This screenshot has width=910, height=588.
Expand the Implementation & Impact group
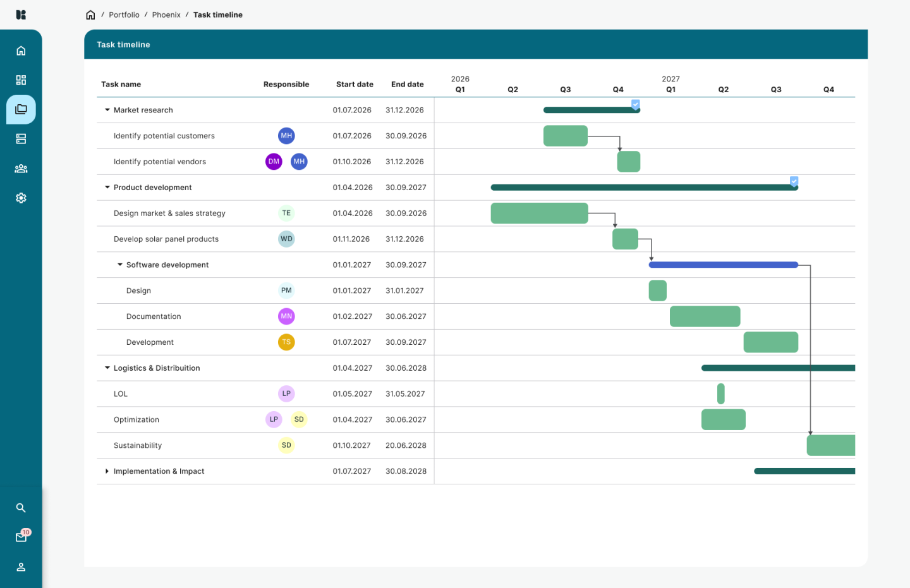107,471
